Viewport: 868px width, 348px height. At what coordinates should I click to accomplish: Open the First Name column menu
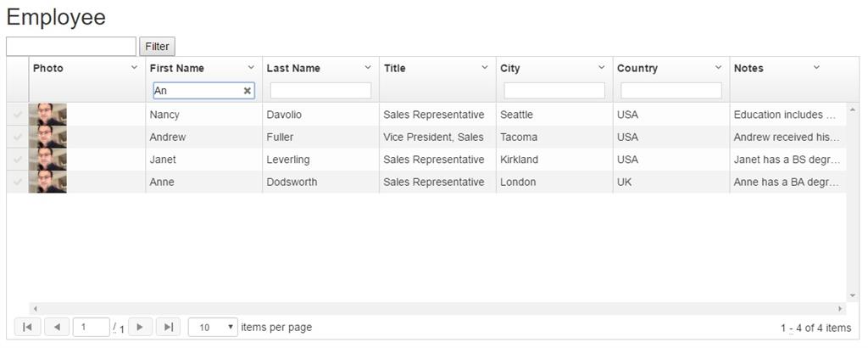click(251, 68)
